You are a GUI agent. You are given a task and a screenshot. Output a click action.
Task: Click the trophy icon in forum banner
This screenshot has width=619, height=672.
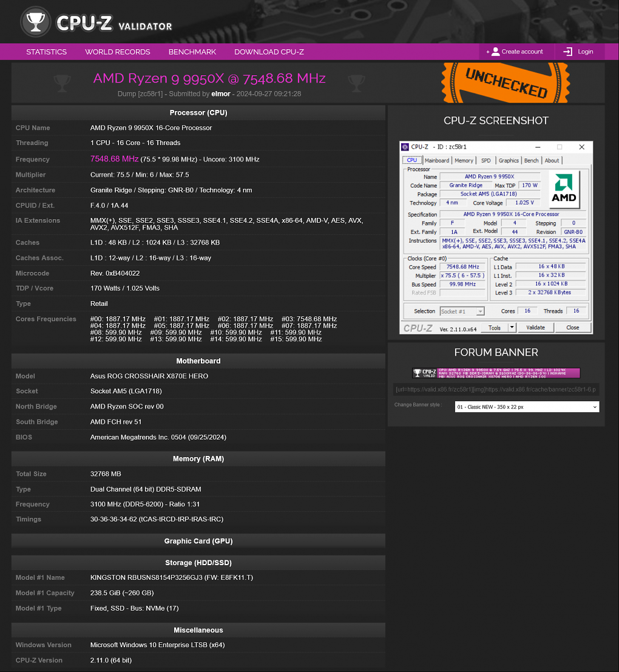pyautogui.click(x=418, y=373)
